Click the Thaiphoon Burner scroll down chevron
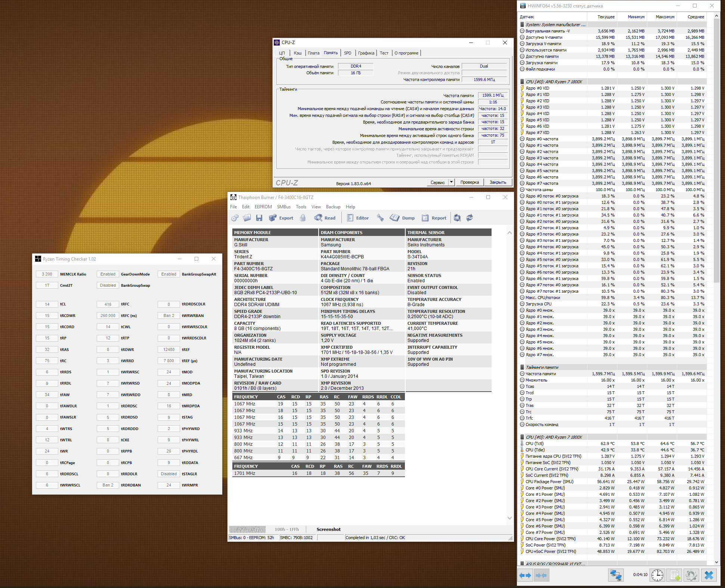 (509, 518)
